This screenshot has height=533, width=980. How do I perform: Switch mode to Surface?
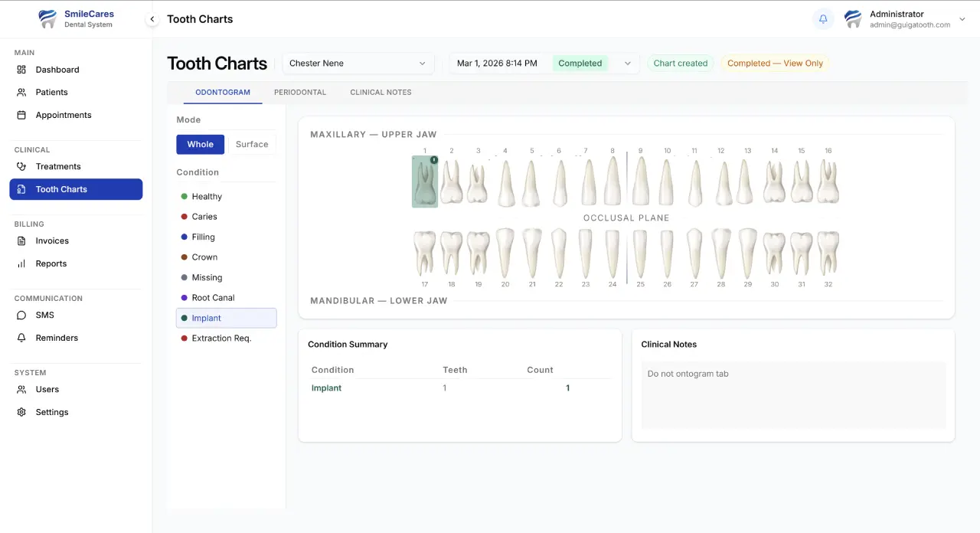(x=252, y=144)
